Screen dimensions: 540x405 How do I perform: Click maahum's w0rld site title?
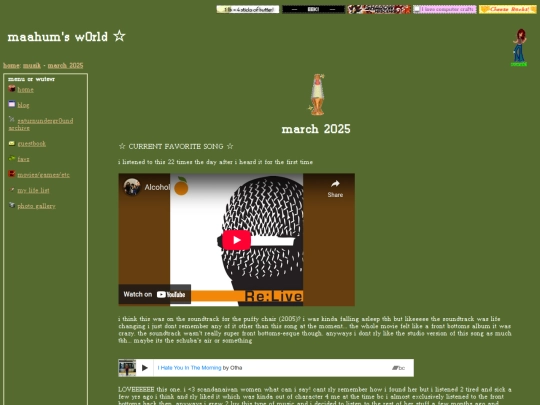[x=66, y=37]
